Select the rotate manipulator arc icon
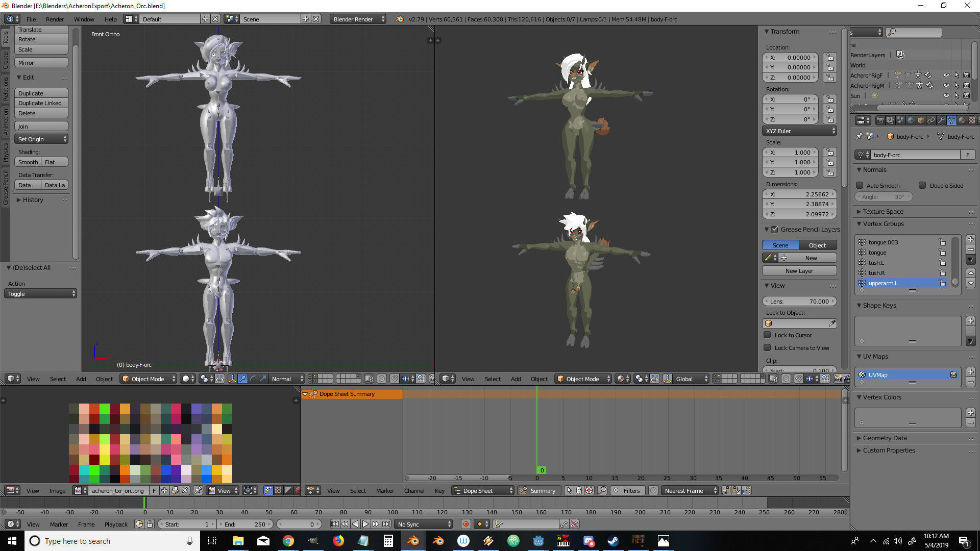This screenshot has height=551, width=980. click(253, 379)
